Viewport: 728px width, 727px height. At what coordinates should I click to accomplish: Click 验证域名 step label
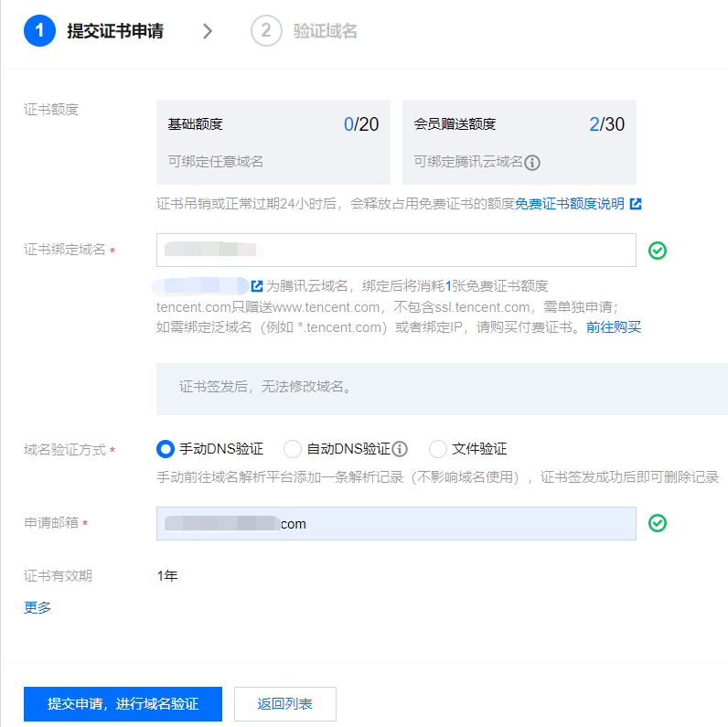[325, 31]
